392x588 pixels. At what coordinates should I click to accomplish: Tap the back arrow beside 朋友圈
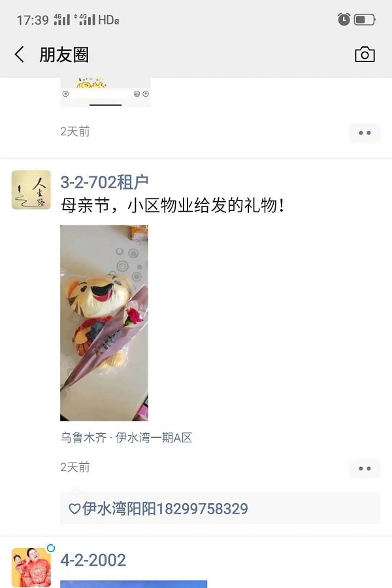coord(20,54)
